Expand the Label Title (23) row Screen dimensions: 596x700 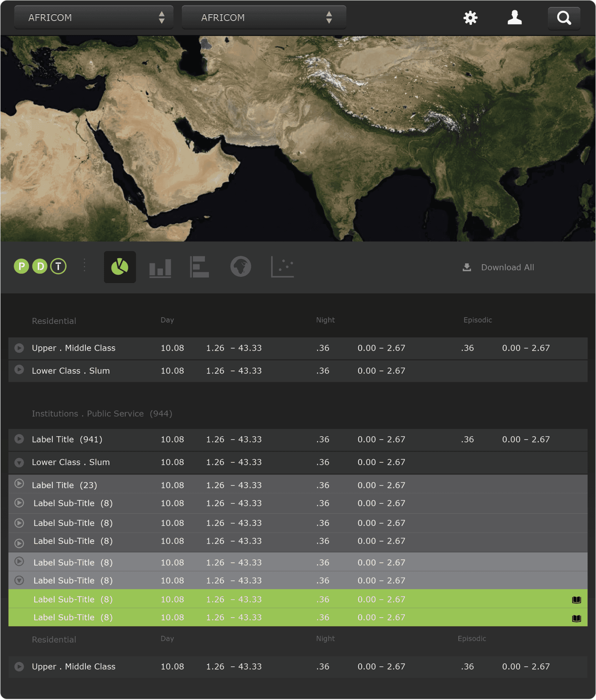[x=19, y=484]
